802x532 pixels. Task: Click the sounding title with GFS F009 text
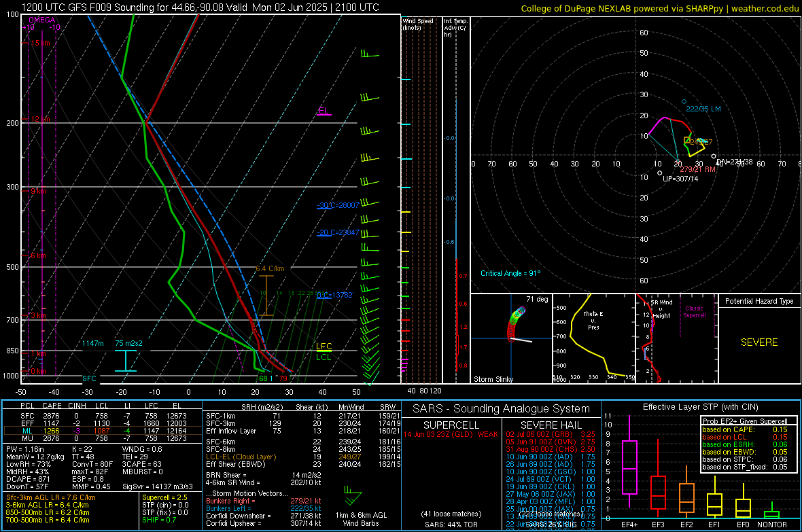pos(201,7)
